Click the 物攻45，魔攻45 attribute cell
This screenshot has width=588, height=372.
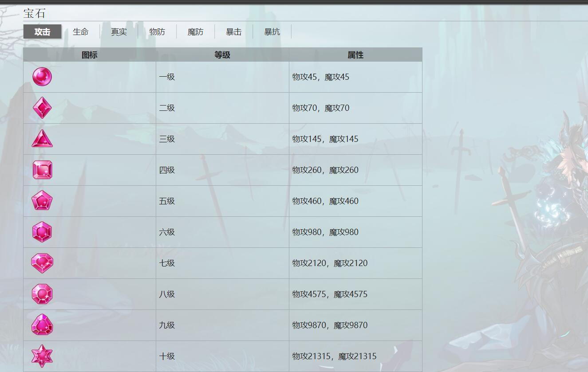355,77
